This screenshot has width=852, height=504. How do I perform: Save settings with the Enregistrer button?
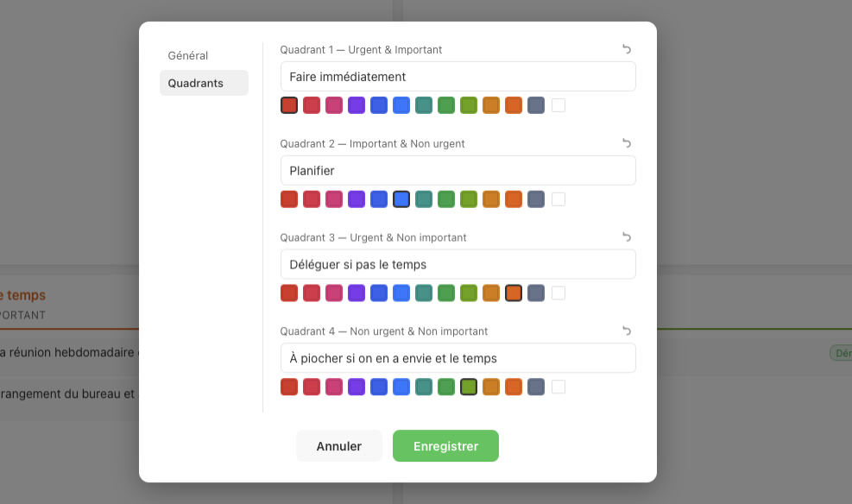(x=445, y=445)
